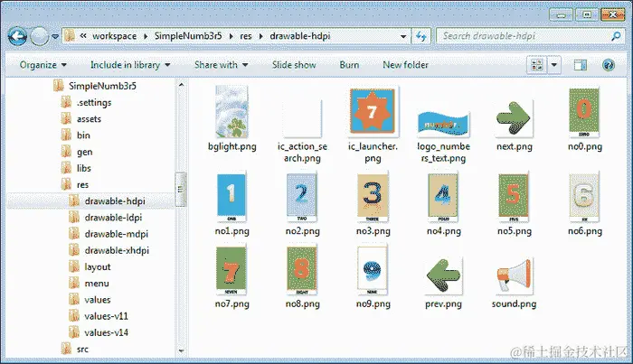Open the Help icon
Viewport: 633px width, 364px height.
pos(609,65)
